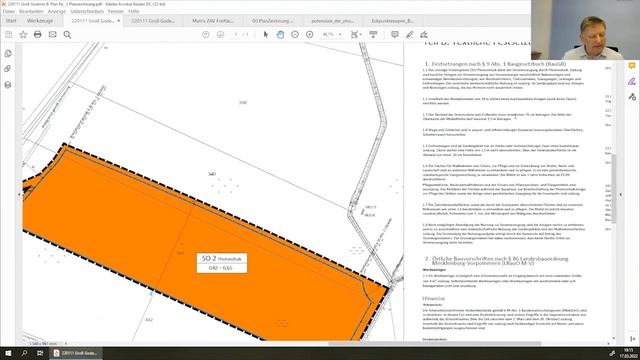Click the presenter webcam thumbnail

[x=585, y=30]
